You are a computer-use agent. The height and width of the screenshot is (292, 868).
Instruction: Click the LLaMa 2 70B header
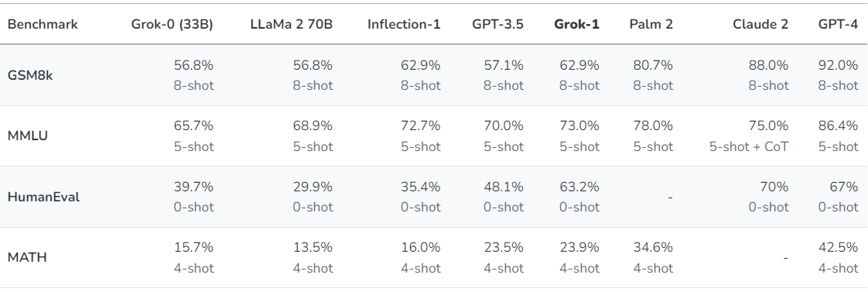tap(292, 24)
